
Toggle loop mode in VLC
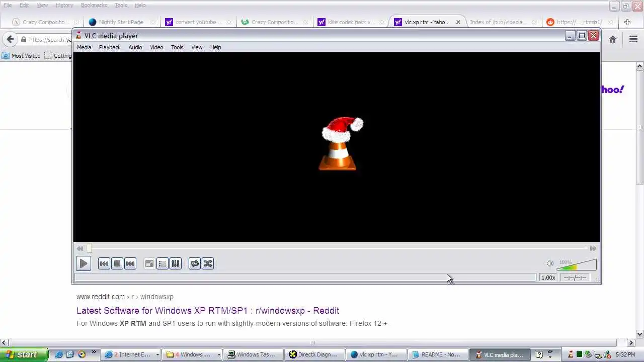[x=195, y=263]
